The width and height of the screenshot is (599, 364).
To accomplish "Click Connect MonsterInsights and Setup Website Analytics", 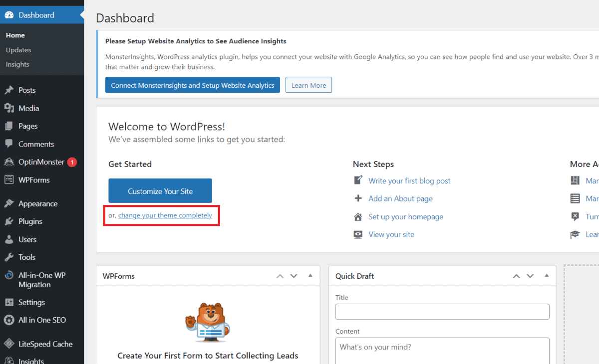I will pos(193,85).
